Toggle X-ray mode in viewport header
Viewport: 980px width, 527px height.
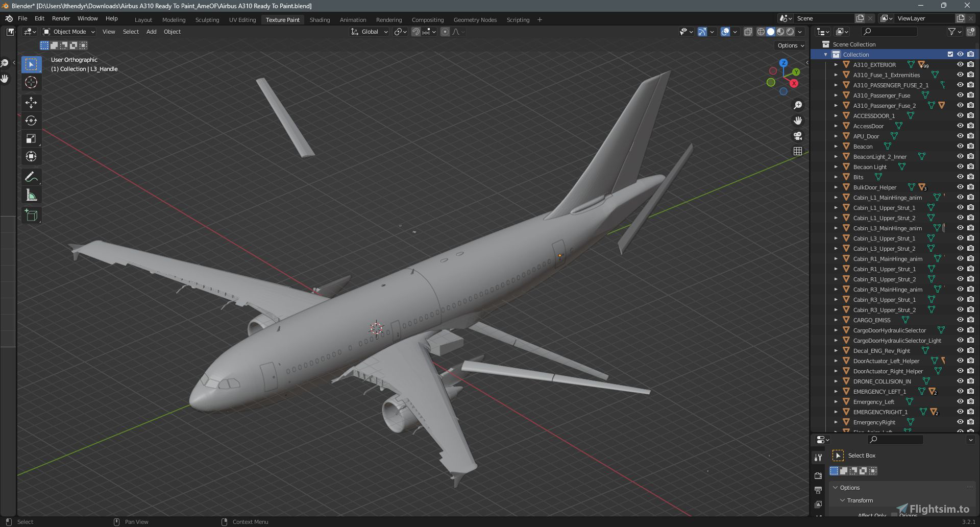pyautogui.click(x=748, y=32)
